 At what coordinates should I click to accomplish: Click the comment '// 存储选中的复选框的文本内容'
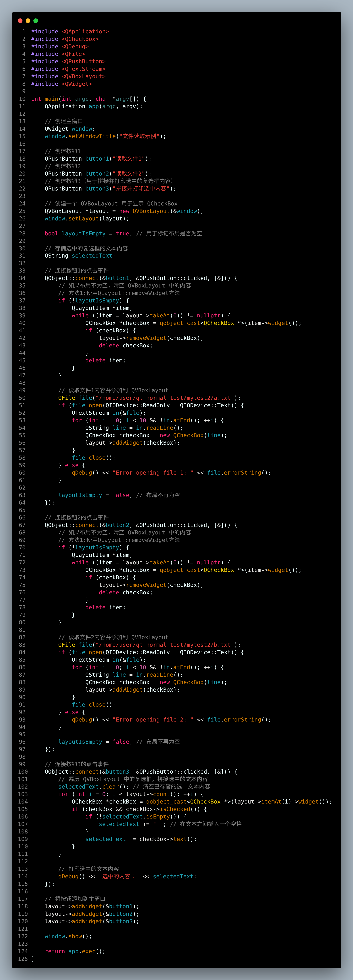[86, 248]
